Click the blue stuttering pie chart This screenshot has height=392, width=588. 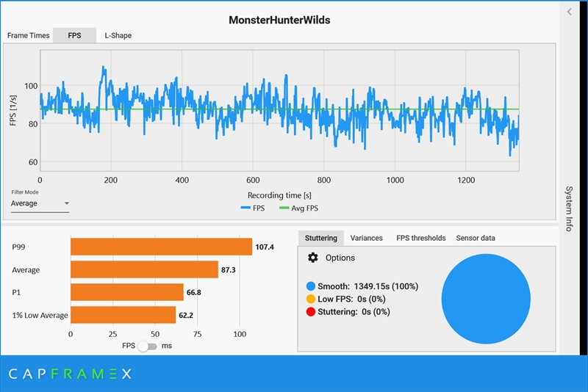pos(486,299)
